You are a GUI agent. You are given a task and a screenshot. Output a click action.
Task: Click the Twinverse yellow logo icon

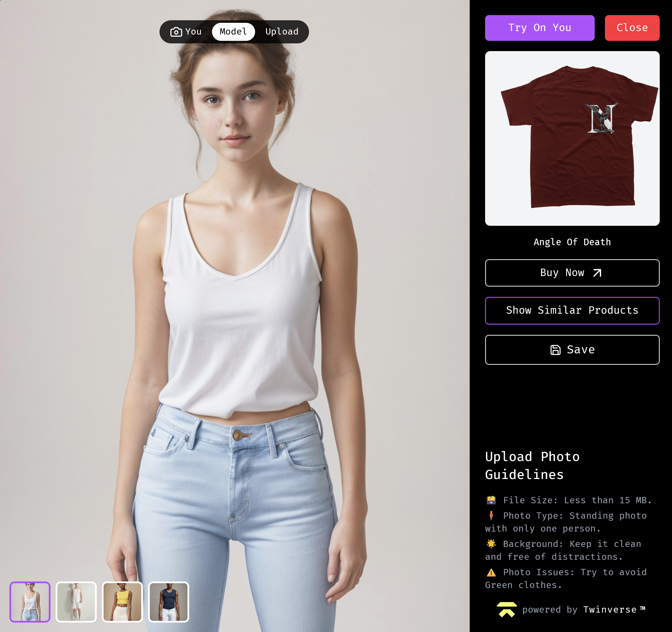(x=506, y=609)
